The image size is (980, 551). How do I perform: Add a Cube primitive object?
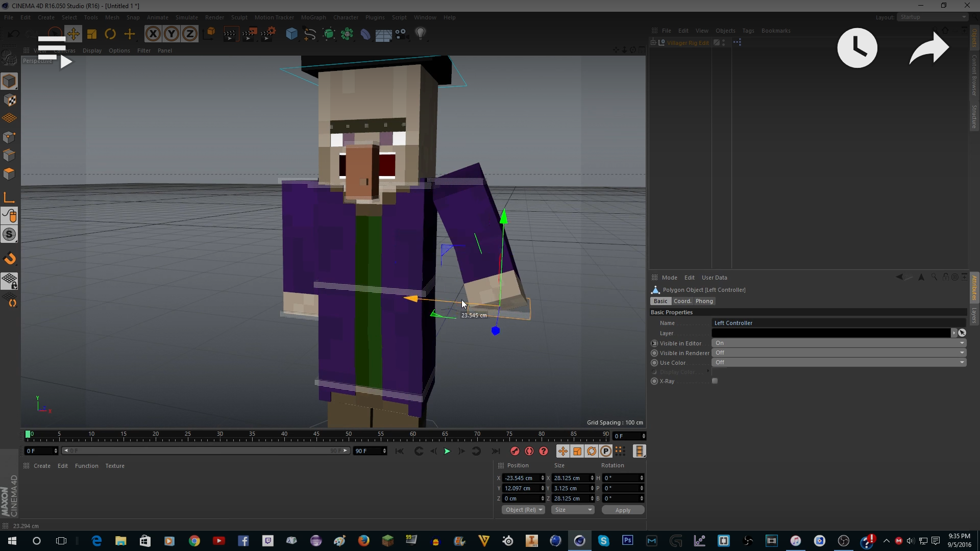[291, 34]
